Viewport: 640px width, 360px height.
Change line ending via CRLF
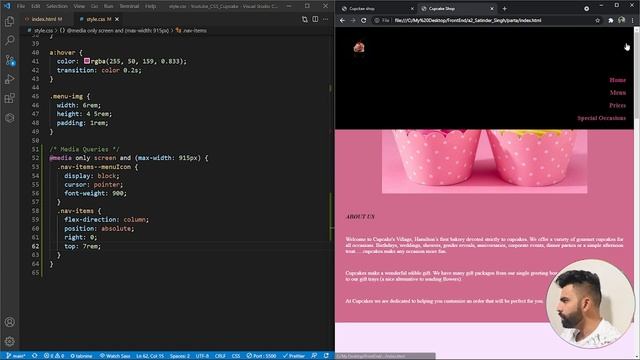pos(220,356)
